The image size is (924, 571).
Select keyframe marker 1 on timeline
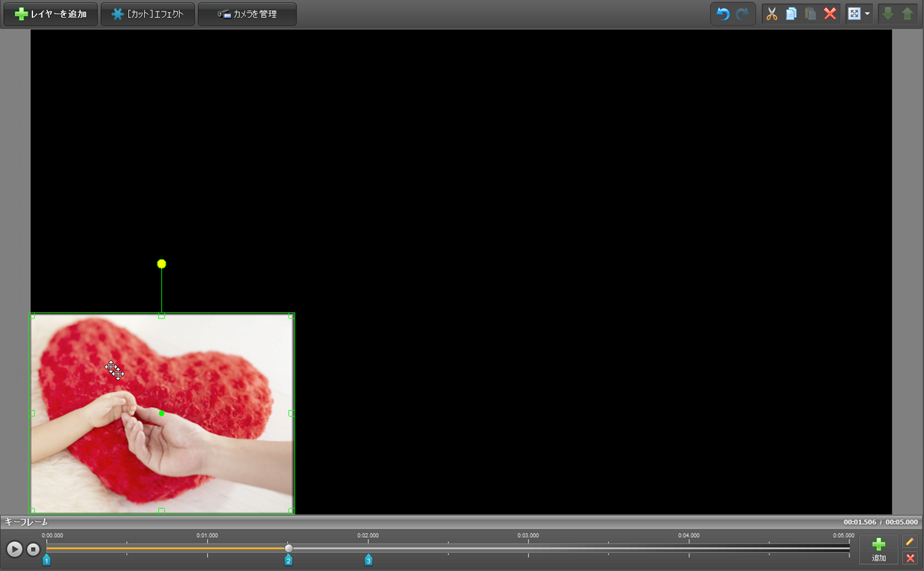tap(47, 560)
